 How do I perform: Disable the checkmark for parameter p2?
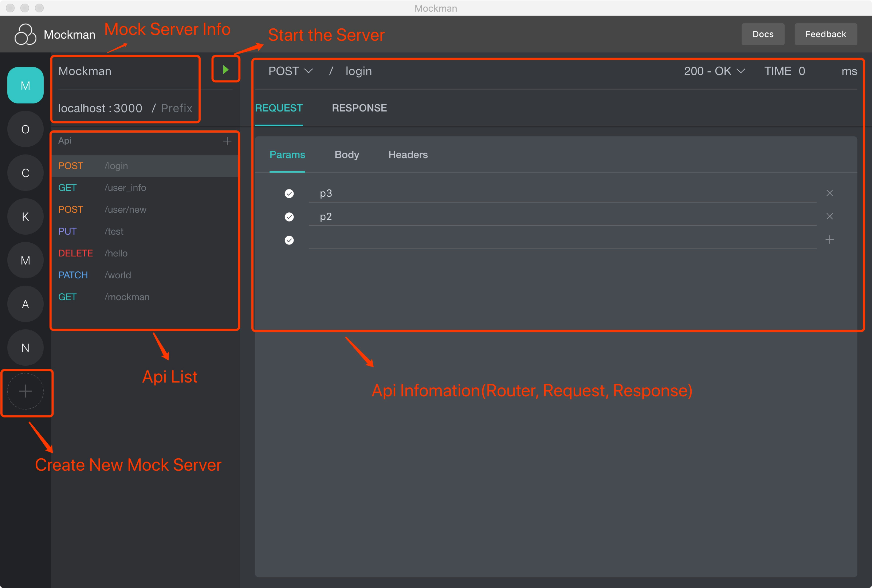(x=289, y=217)
